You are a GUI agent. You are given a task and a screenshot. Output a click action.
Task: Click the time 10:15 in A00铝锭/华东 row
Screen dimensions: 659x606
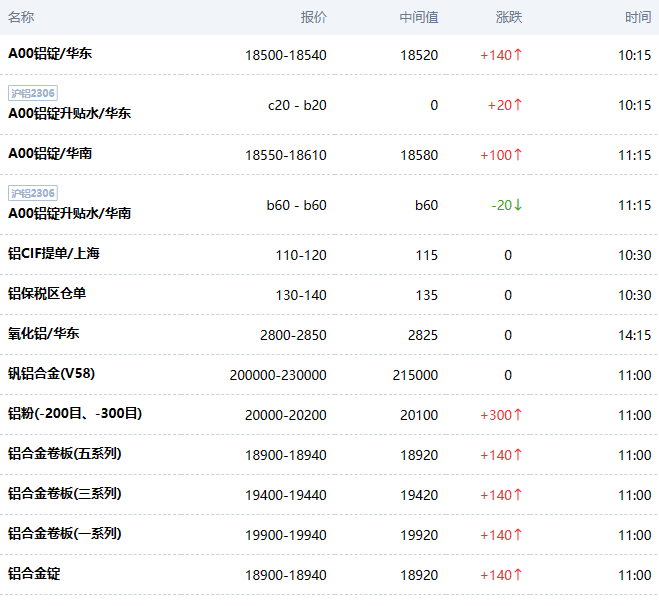tap(635, 55)
